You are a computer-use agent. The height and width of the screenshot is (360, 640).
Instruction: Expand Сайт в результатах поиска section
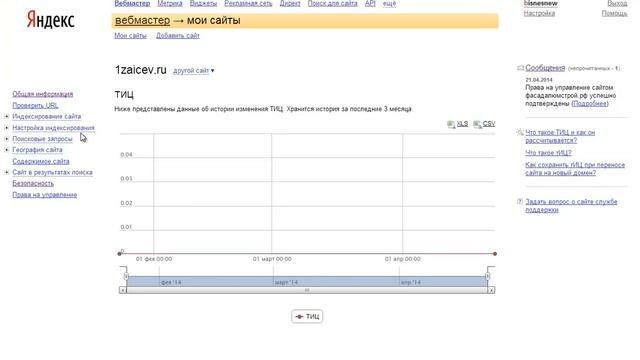(x=7, y=172)
